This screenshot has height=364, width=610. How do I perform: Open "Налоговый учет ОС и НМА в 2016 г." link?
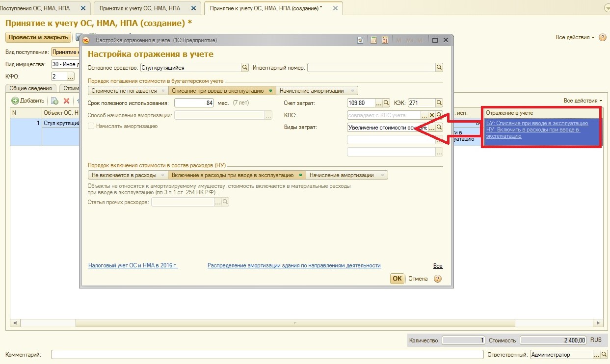(133, 265)
